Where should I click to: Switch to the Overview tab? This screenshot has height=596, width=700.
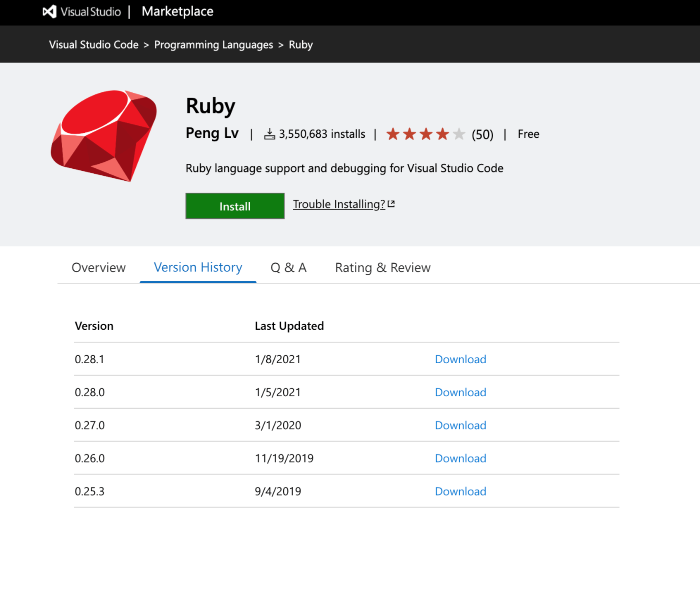tap(98, 267)
